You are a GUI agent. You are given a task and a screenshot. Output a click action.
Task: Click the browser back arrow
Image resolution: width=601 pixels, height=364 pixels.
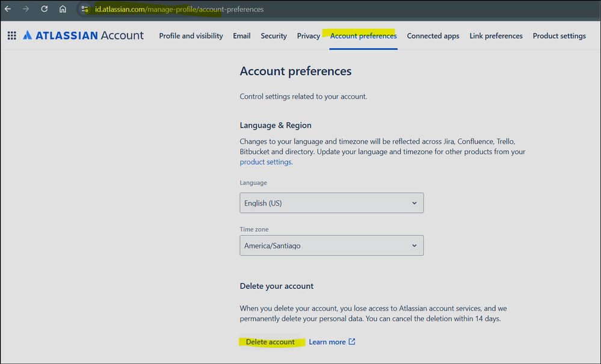7,9
